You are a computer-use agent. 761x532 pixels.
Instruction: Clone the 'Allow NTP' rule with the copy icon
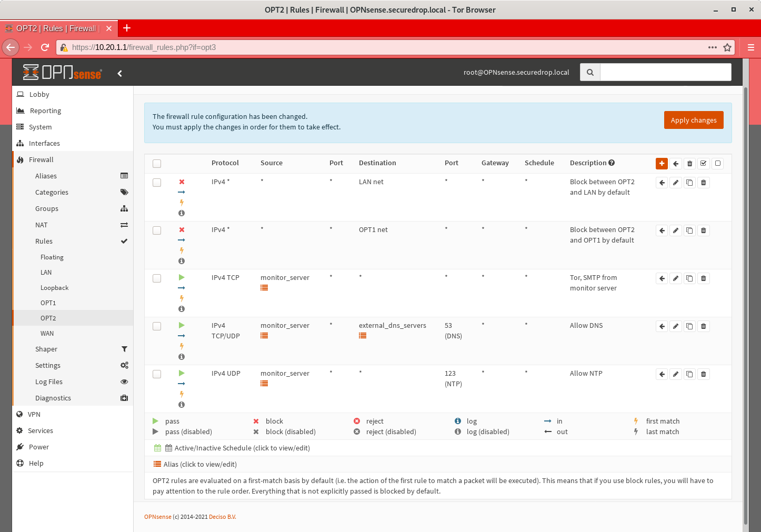click(689, 374)
